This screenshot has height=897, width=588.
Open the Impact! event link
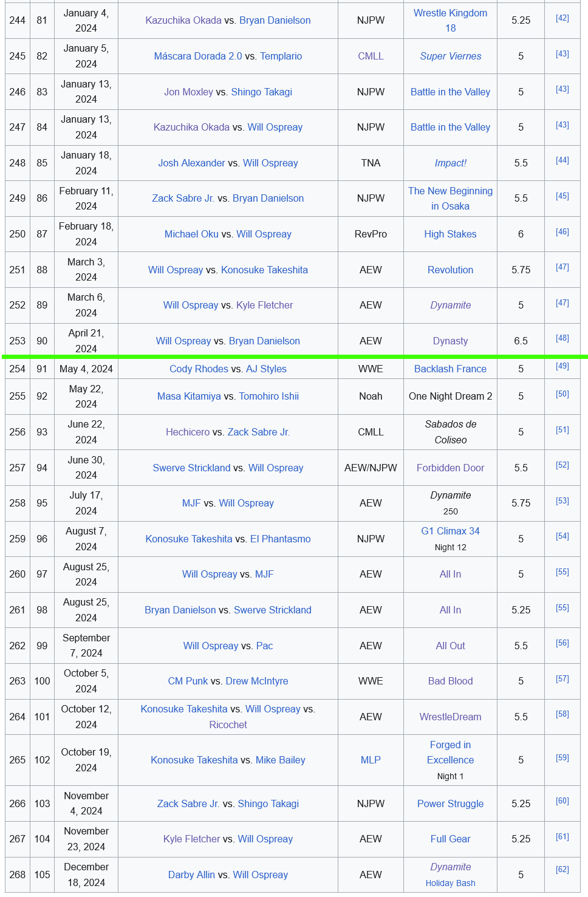[x=450, y=163]
